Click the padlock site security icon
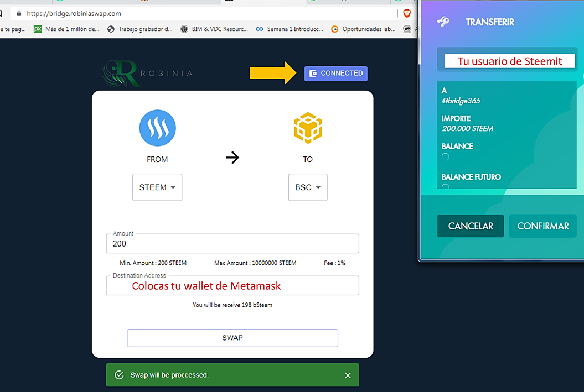584x392 pixels. (x=19, y=13)
